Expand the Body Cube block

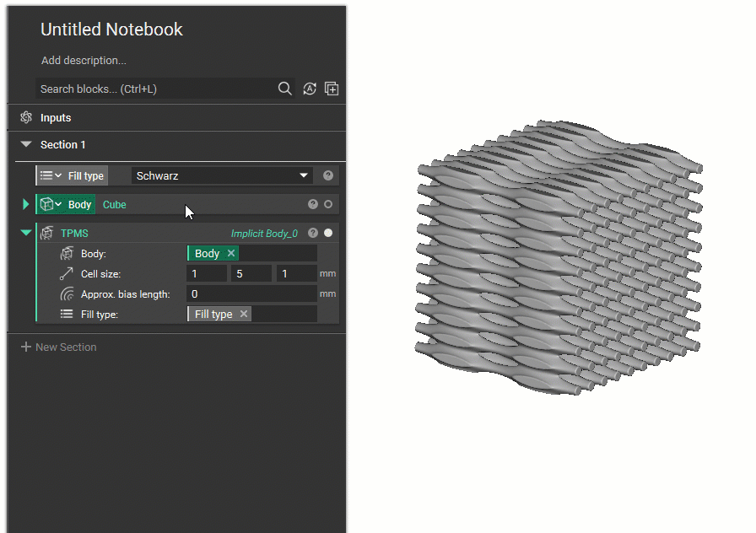pos(25,204)
